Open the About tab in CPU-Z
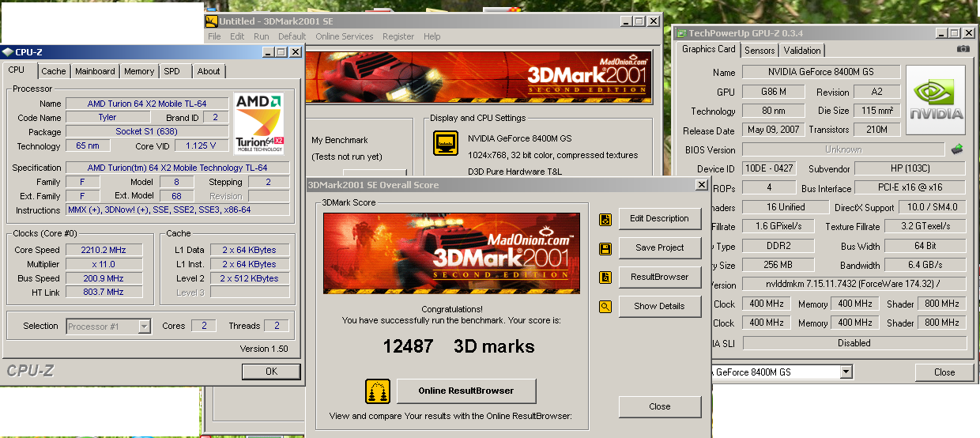980x438 pixels. click(209, 71)
